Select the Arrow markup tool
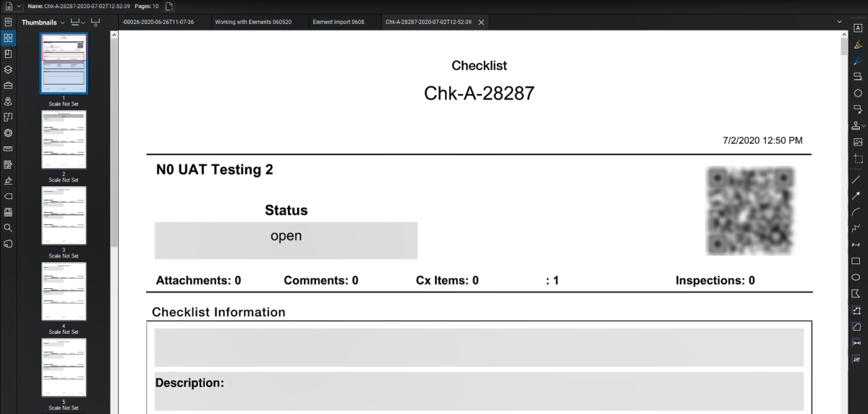This screenshot has height=414, width=868. pos(857,195)
